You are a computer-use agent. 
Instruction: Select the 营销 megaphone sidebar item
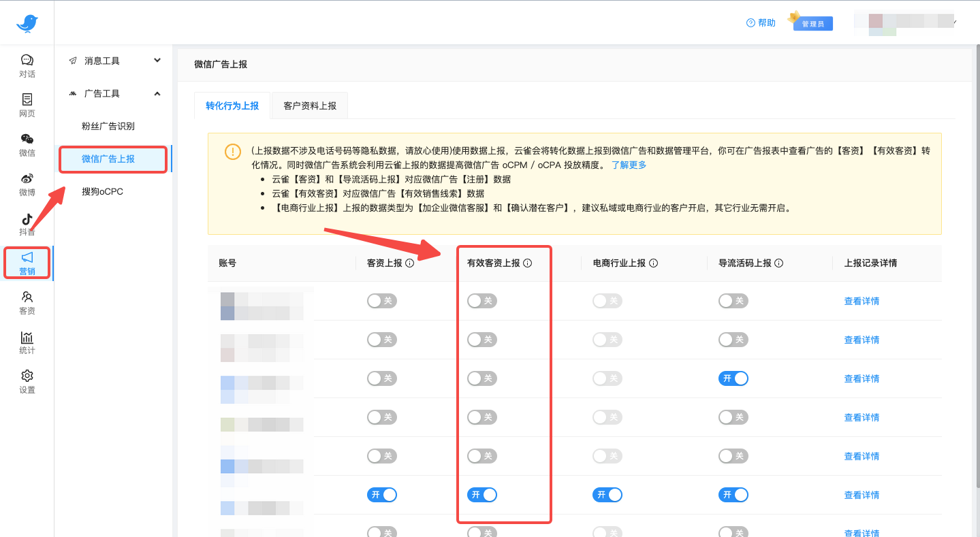(27, 263)
